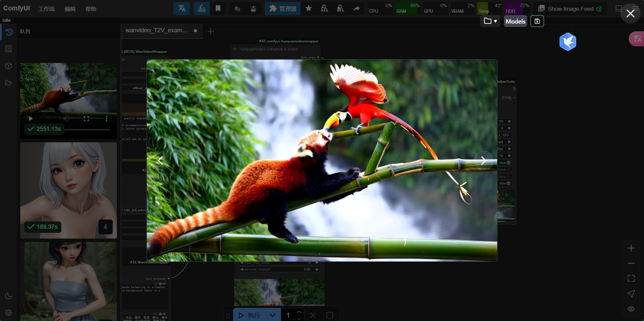Open the queue history sidebar icon

pos(9,32)
